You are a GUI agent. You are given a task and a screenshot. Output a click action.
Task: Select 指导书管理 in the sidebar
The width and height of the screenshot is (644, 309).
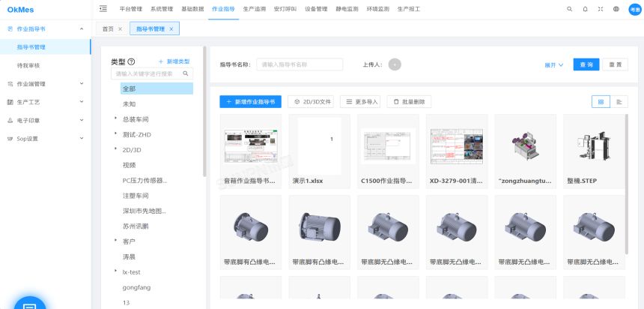point(45,47)
